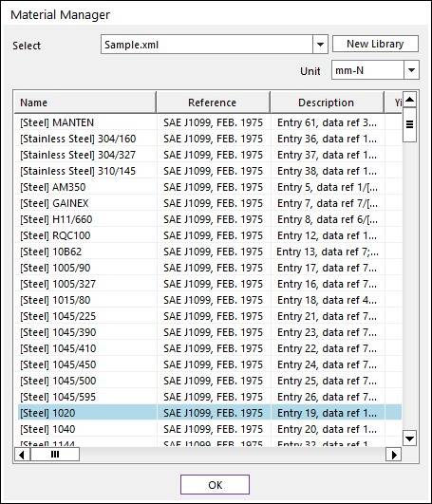Screen dimensions: 432x504
Task: Open the Unit dropdown arrow
Action: tap(411, 69)
